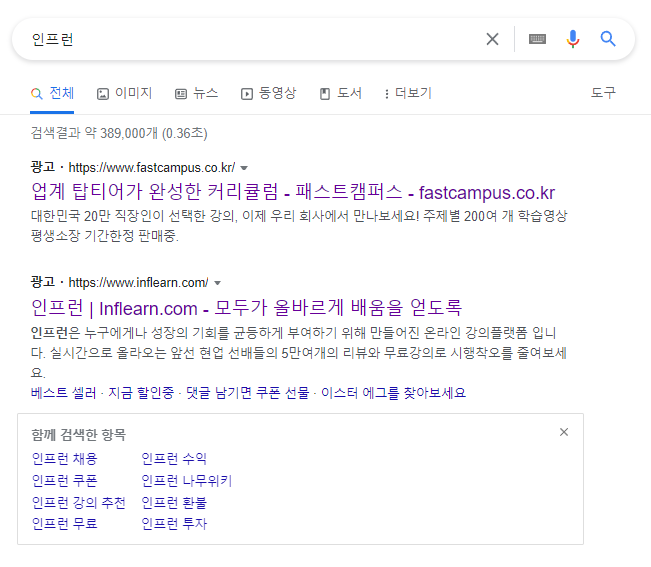Open the 이스터 에그를 찾아보세요 sitelink
651x567 pixels.
click(x=394, y=393)
